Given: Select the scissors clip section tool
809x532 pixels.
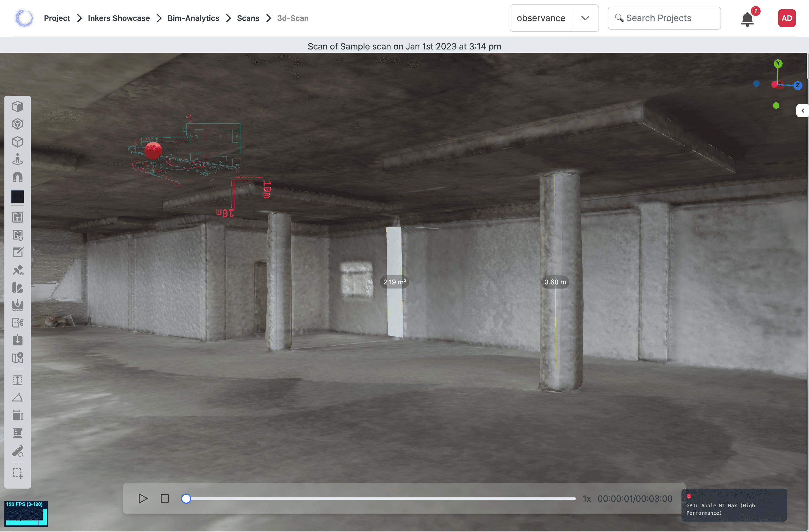Looking at the screenshot, I should 17,323.
